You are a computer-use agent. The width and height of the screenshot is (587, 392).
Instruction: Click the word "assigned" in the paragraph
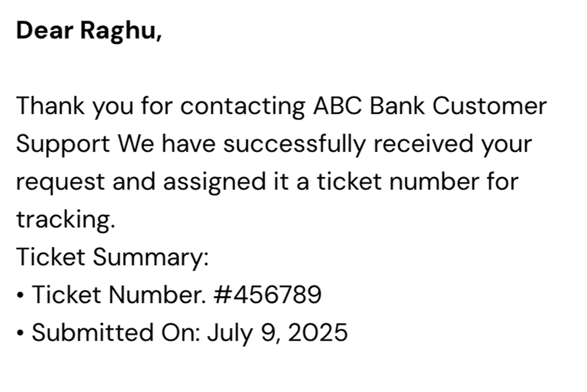[x=214, y=182]
